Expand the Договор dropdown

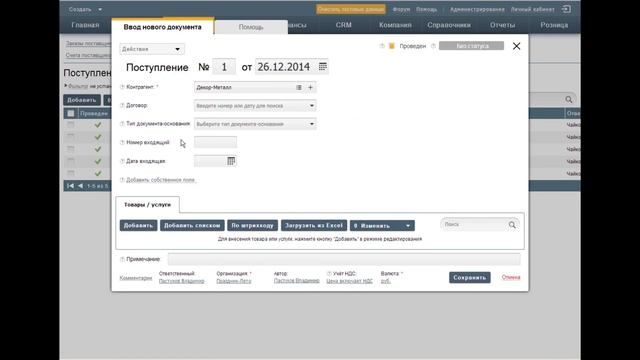click(x=312, y=106)
